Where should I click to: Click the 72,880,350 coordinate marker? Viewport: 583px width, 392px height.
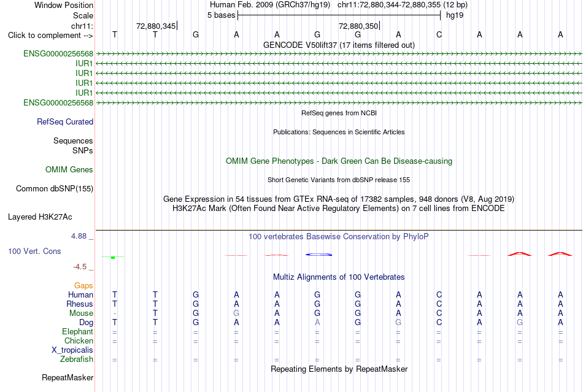(358, 26)
